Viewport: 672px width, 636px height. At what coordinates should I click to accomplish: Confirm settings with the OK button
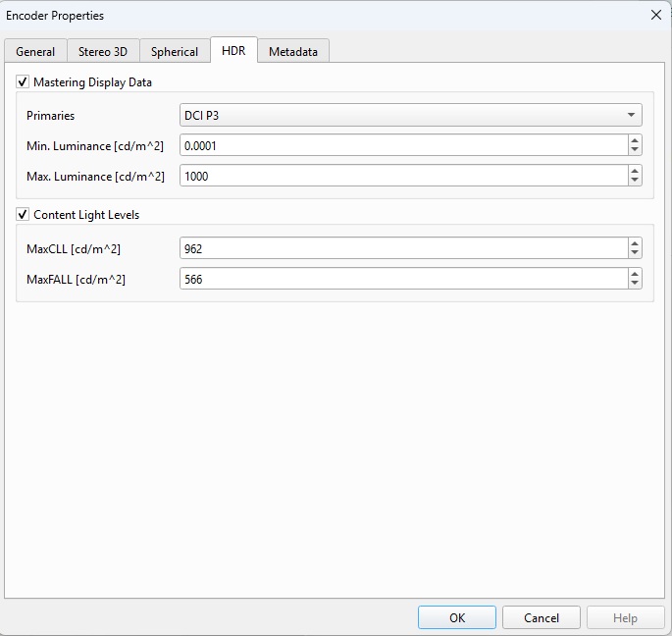pyautogui.click(x=457, y=617)
